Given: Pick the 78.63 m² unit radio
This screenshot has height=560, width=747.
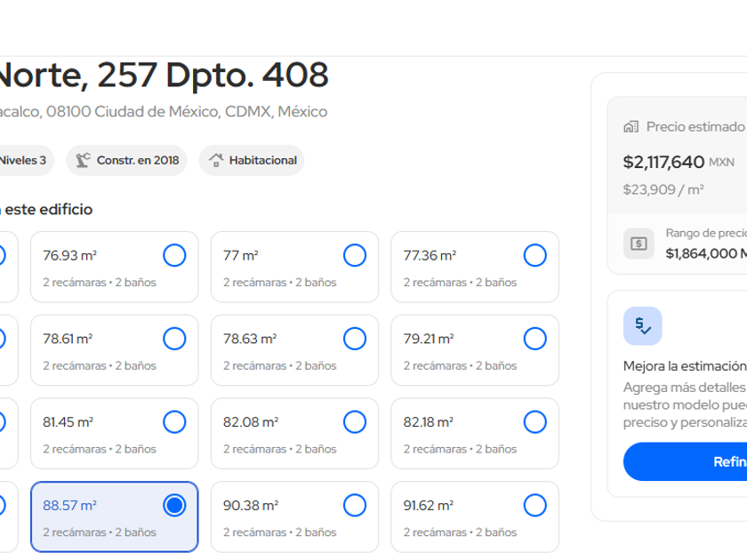Looking at the screenshot, I should (x=355, y=339).
